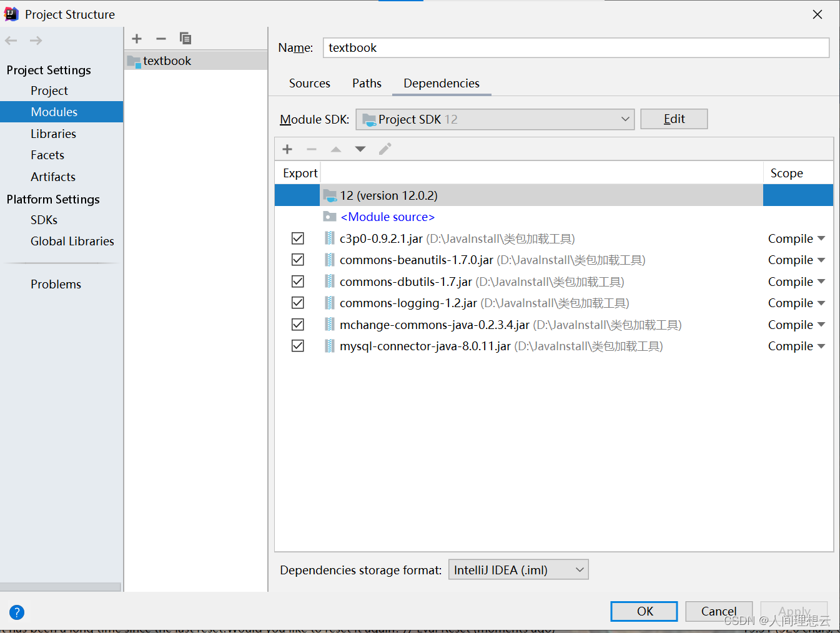Click the c3p0-0.9.2.1.jar library icon
840x633 pixels.
pyautogui.click(x=330, y=238)
